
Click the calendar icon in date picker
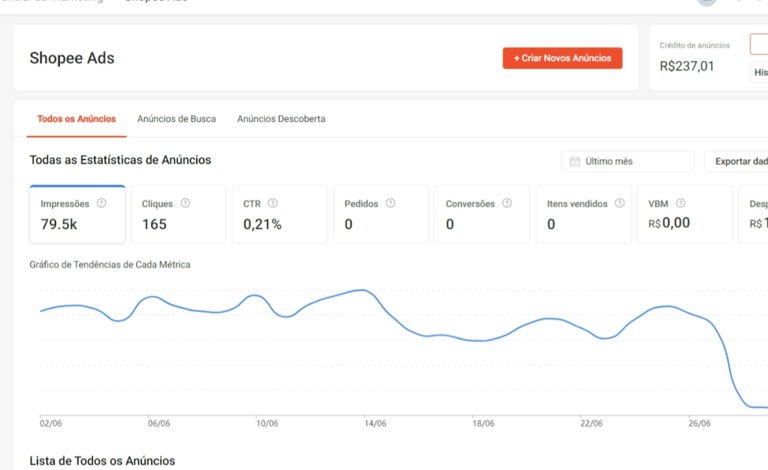click(x=575, y=162)
